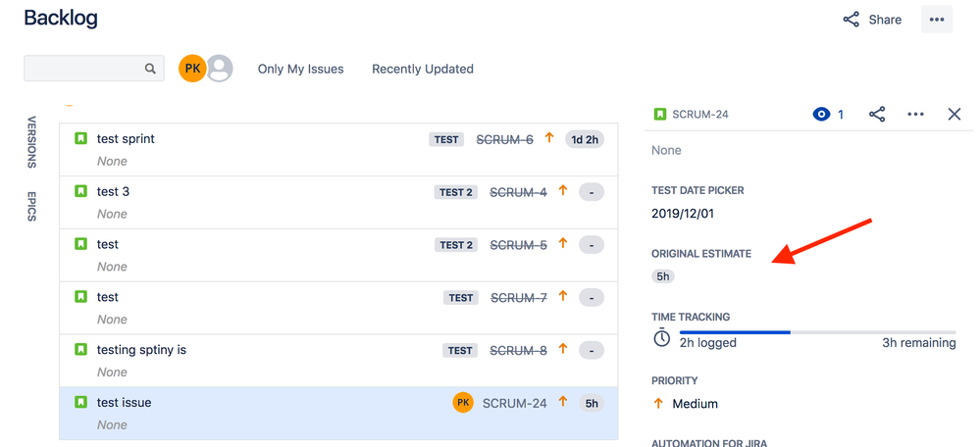
Task: Click the story icon of test sprint issue
Action: (x=80, y=138)
